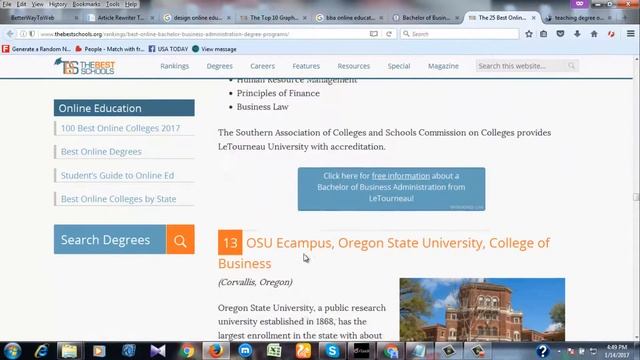Expand the Resources site menu
The image size is (640, 360).
(x=354, y=66)
